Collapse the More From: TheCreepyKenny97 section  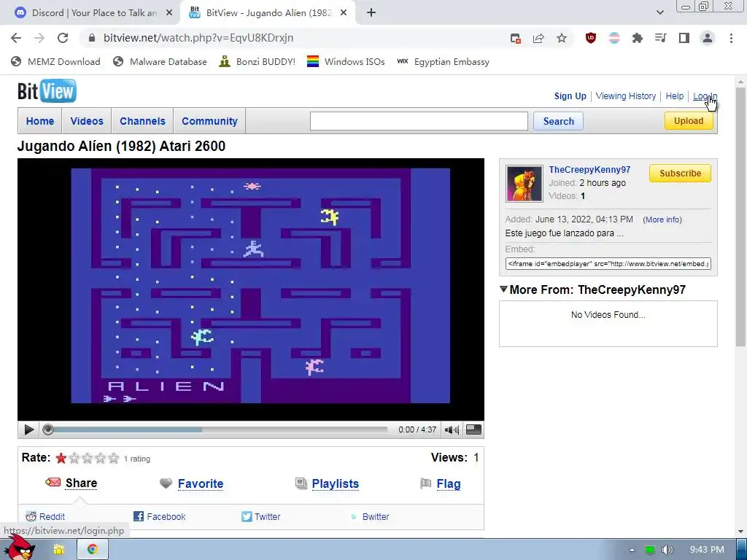503,289
